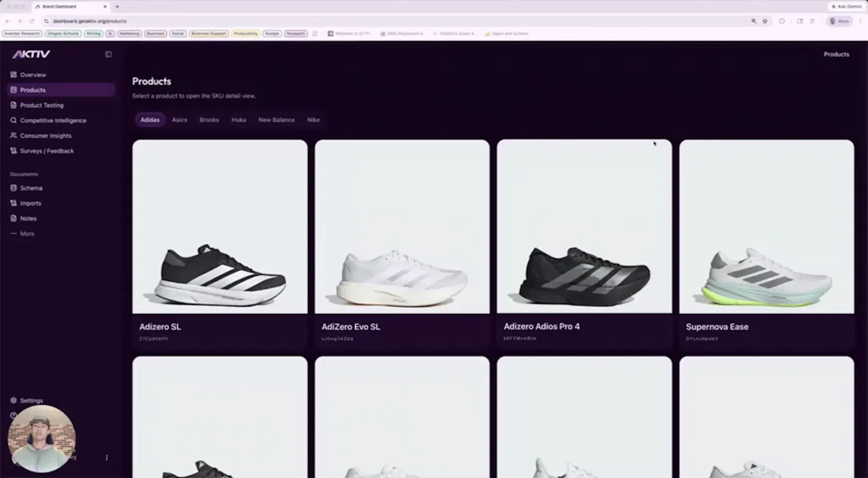Click the Products sidebar icon

click(x=14, y=90)
